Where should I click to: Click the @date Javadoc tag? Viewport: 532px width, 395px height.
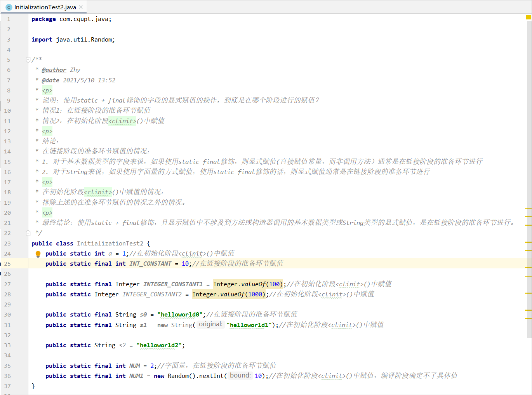click(50, 80)
